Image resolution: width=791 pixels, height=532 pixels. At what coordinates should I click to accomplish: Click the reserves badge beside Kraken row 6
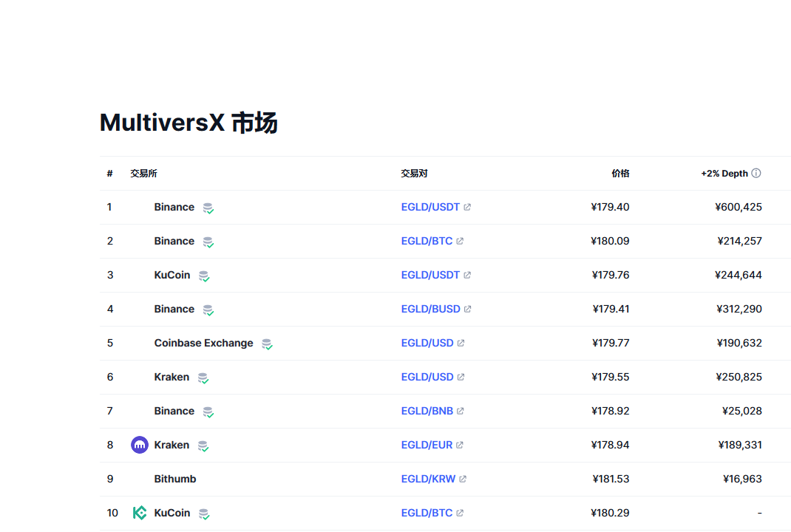[x=203, y=378]
